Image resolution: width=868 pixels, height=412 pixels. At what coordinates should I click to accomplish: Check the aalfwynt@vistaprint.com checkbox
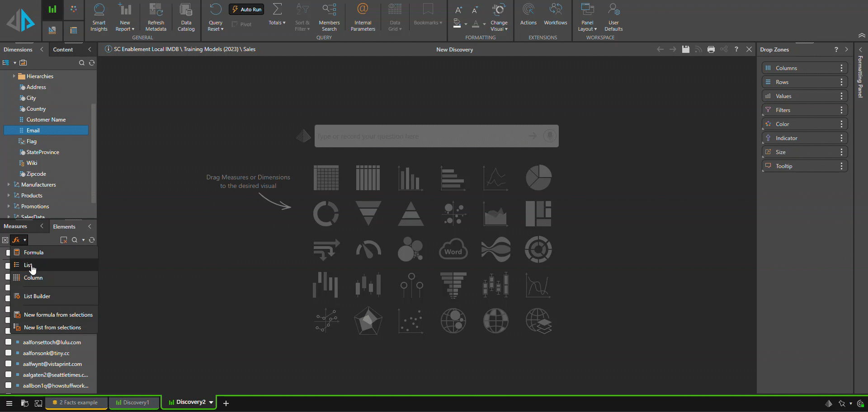[8, 364]
